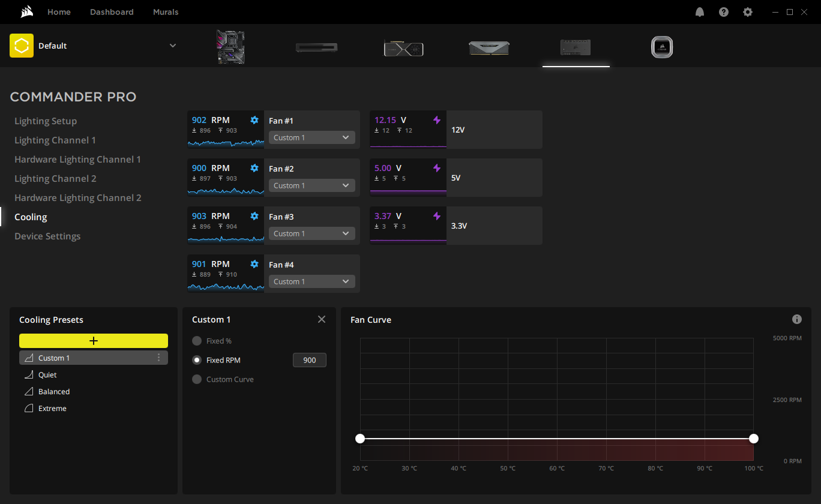Open the Murals menu
Image resolution: width=821 pixels, height=504 pixels.
pos(166,11)
